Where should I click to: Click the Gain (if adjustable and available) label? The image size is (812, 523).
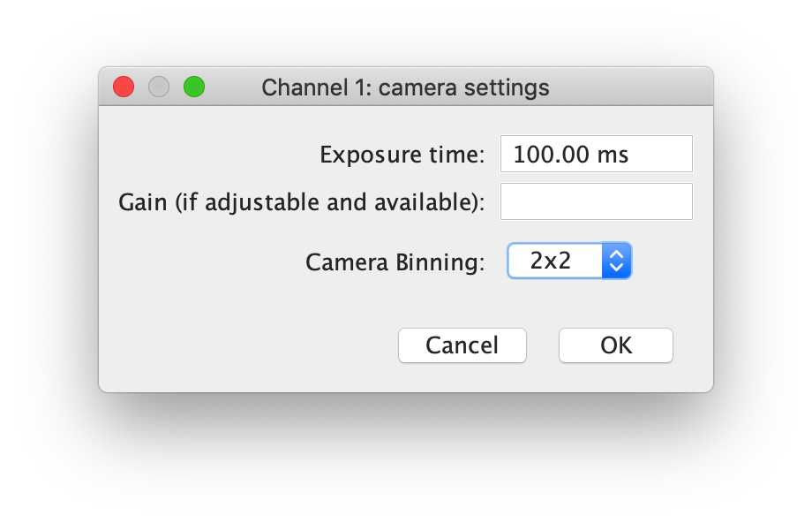[301, 202]
